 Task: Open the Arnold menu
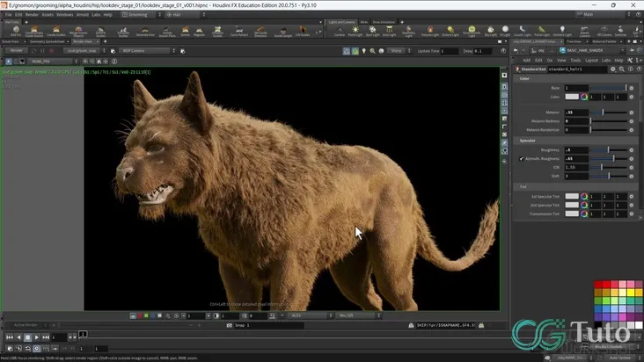82,14
